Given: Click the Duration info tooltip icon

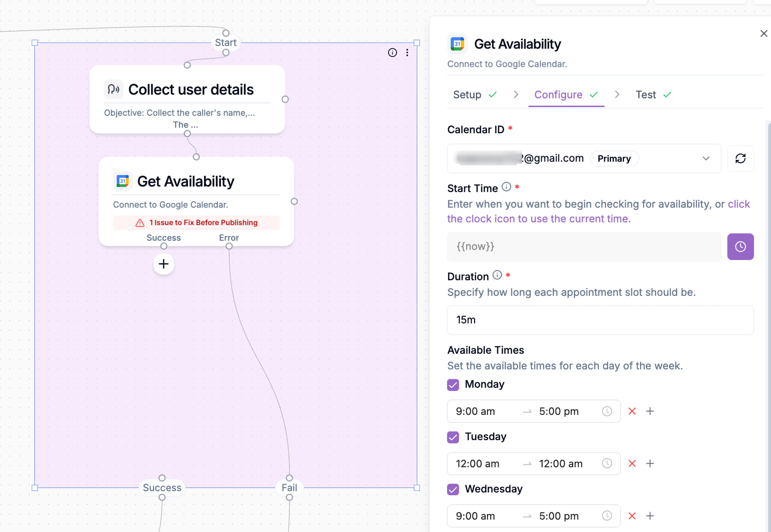Looking at the screenshot, I should pos(497,275).
